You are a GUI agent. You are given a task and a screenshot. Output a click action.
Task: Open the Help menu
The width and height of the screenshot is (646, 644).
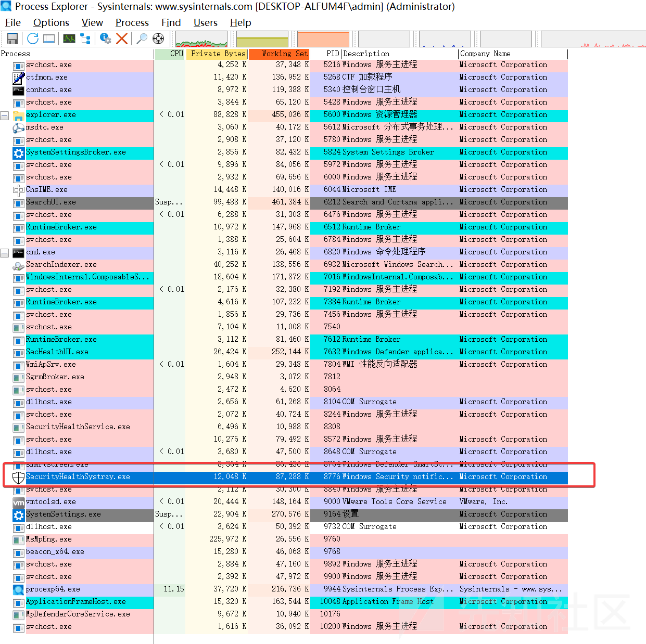point(240,22)
